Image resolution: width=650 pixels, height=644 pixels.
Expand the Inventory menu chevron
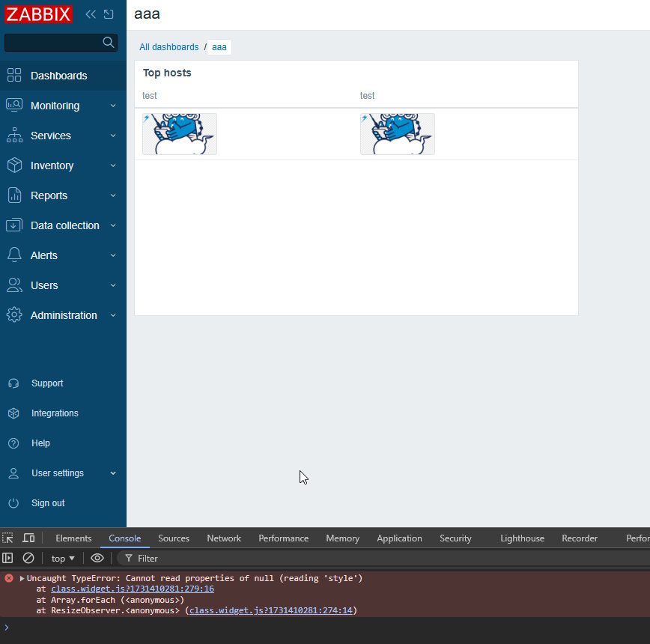(113, 165)
